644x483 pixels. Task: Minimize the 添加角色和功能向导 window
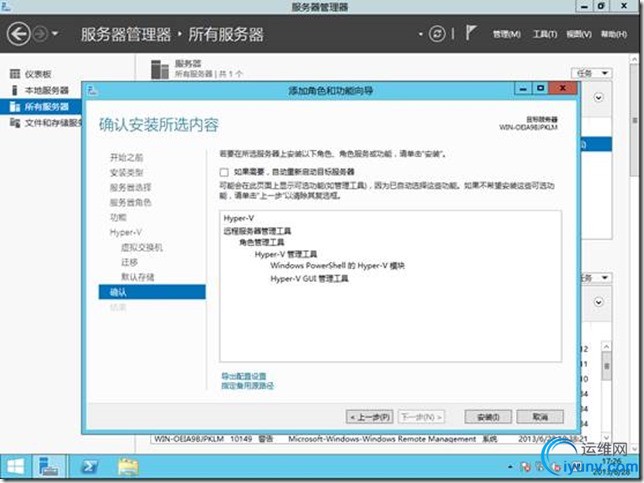[x=523, y=88]
